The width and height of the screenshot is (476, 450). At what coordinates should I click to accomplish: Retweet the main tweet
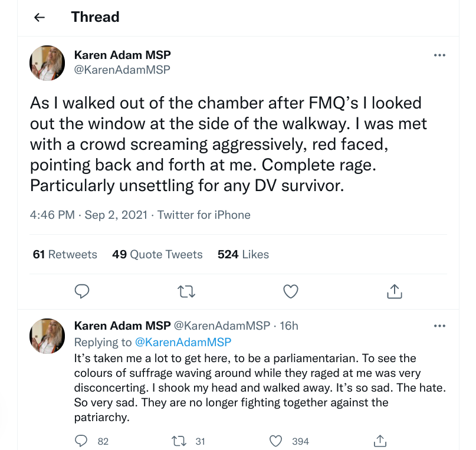click(x=186, y=290)
